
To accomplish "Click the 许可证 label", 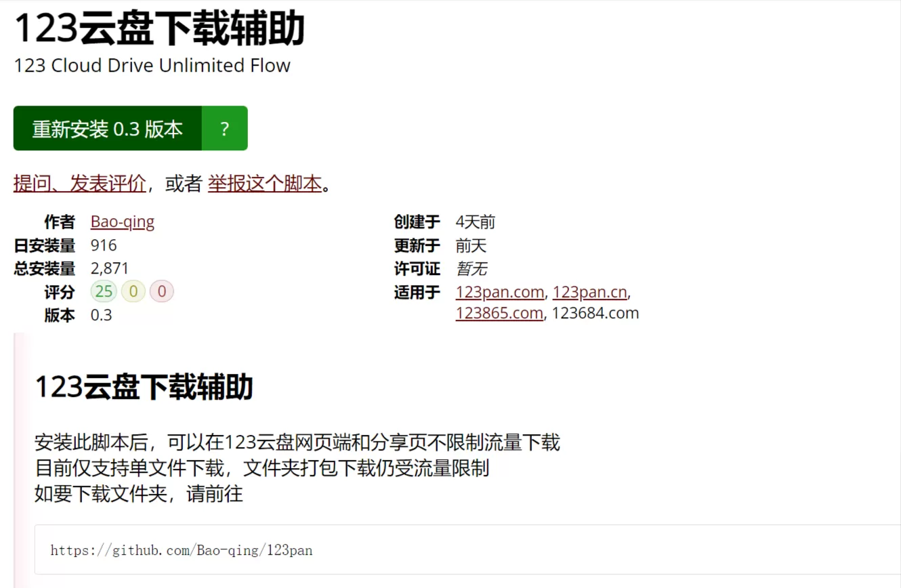I will click(x=417, y=268).
